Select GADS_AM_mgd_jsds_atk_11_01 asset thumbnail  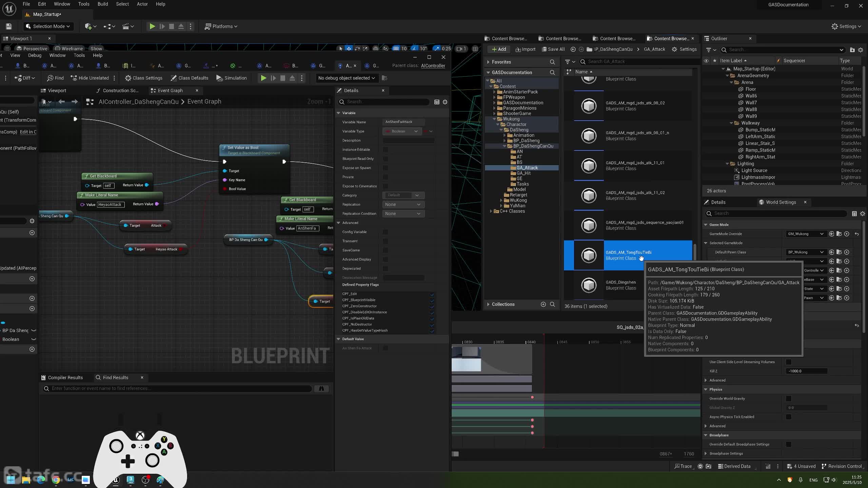pos(589,166)
